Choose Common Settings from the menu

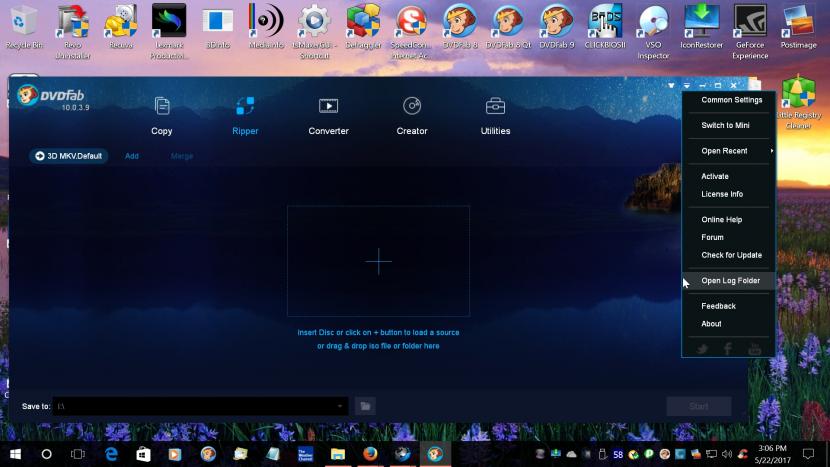point(732,100)
